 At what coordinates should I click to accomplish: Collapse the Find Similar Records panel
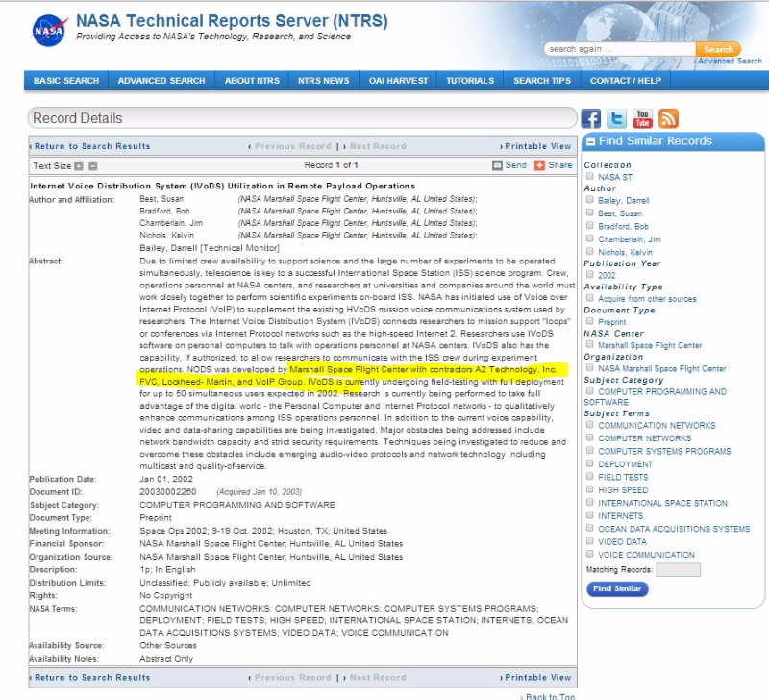(590, 141)
